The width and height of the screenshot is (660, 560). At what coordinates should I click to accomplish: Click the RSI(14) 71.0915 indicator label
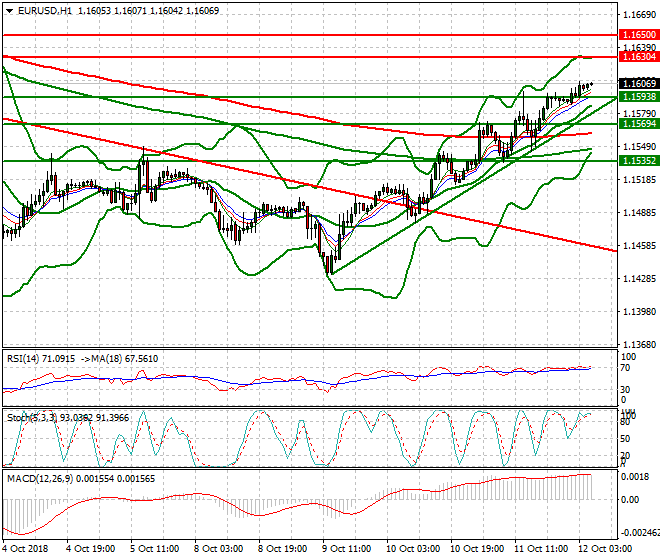[41, 359]
